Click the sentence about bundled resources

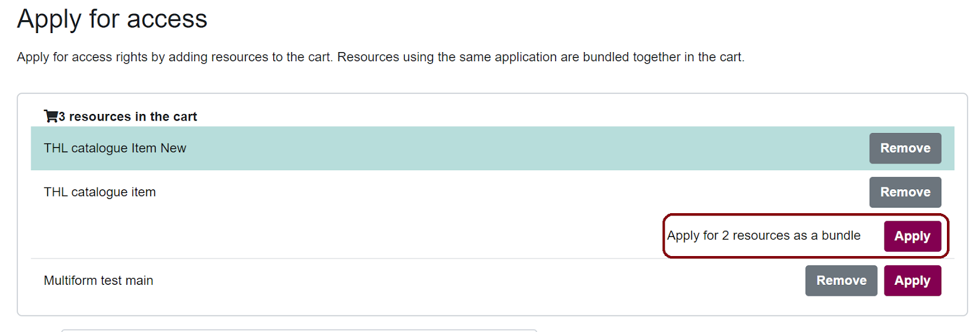[540, 57]
